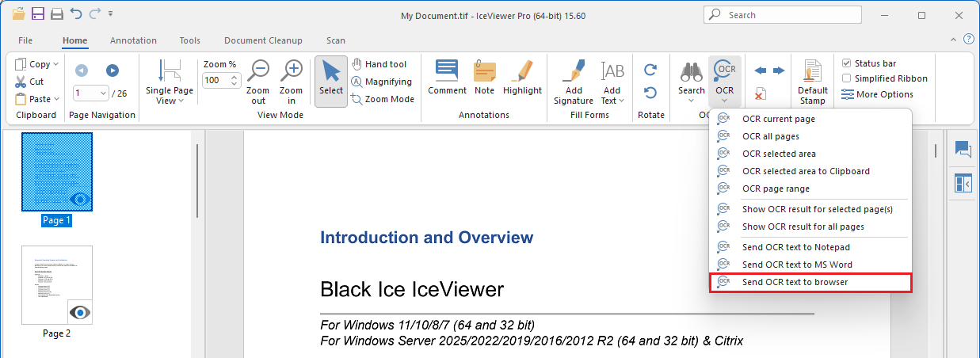Expand the Paste dropdown arrow
980x358 pixels.
57,100
